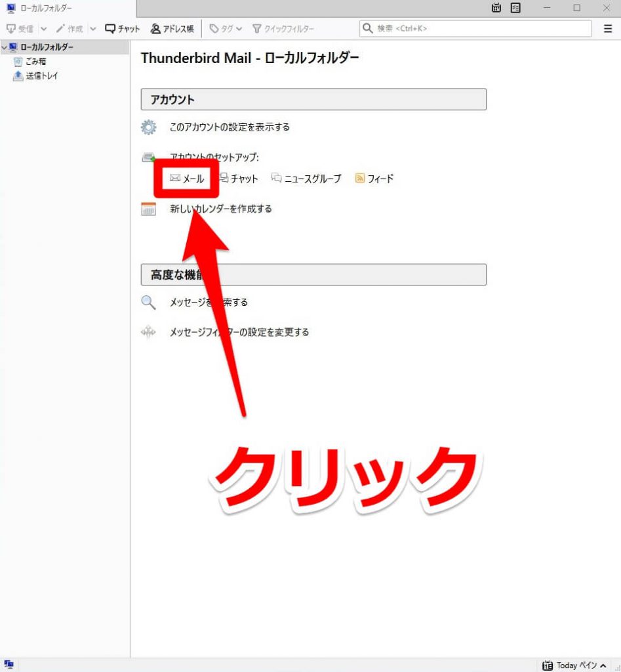Click the ローカルフォルダー window tab
The height and width of the screenshot is (672, 621).
pos(68,8)
